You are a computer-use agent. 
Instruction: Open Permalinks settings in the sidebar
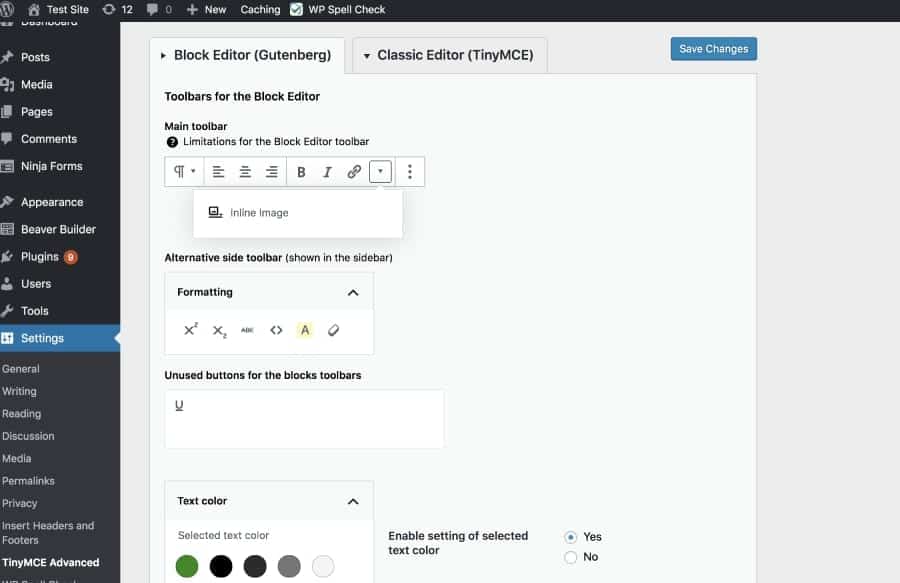click(x=28, y=481)
